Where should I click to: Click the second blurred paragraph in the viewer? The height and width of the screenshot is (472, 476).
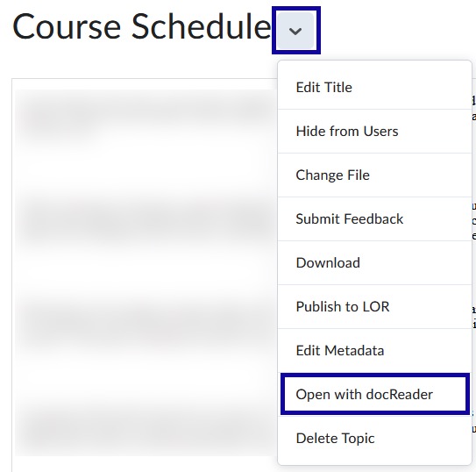tap(146, 220)
